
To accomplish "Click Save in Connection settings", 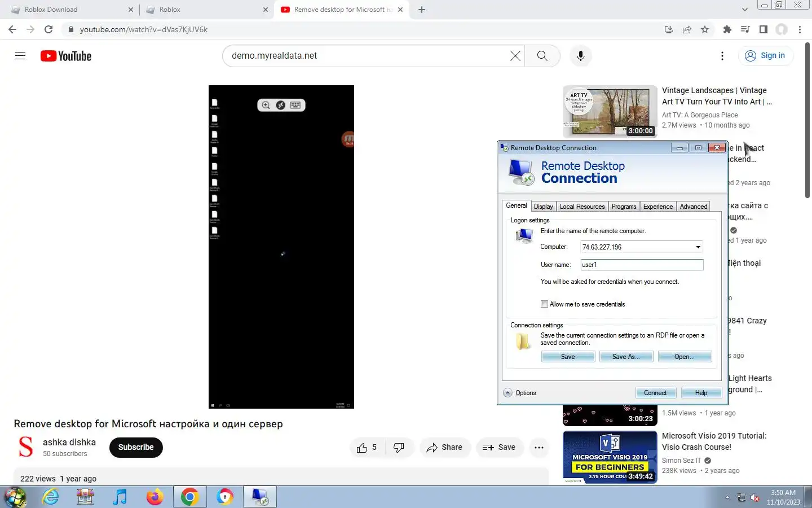I will coord(568,357).
